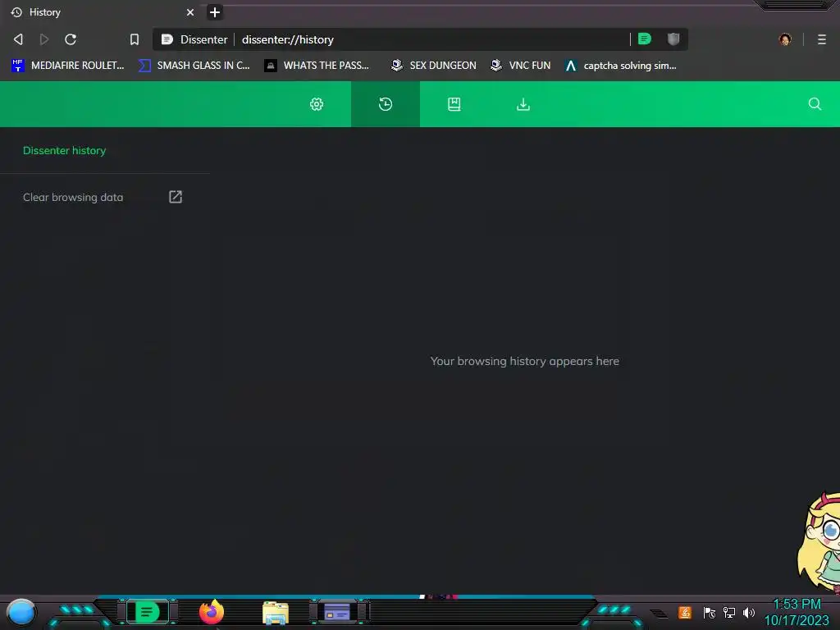Reload the page

[71, 39]
